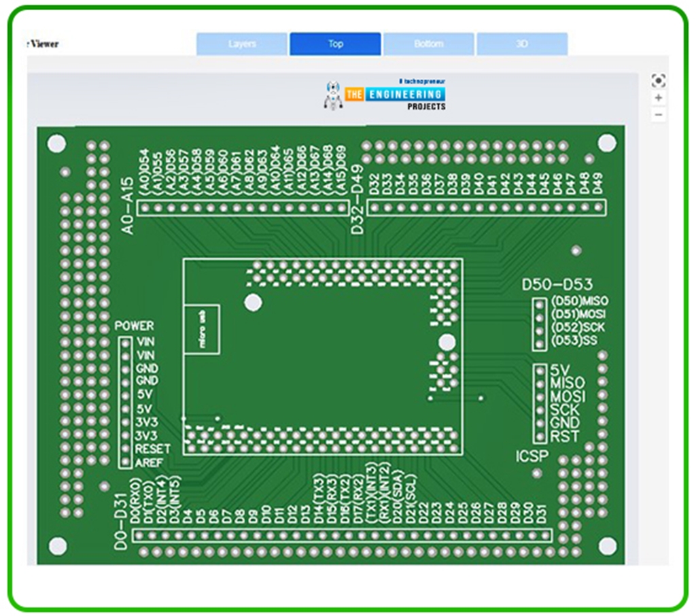Open the 3D view tab
Screen dimensions: 696x616
tap(521, 44)
